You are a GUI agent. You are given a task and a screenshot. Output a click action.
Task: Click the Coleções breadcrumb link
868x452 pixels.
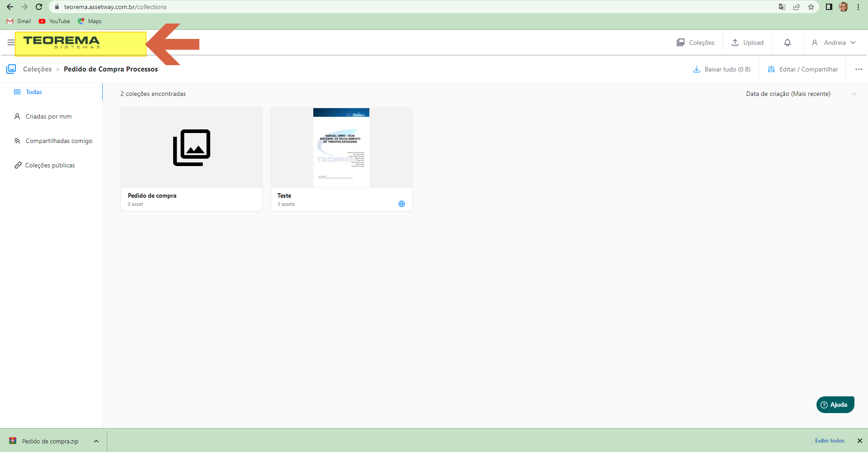(x=38, y=69)
